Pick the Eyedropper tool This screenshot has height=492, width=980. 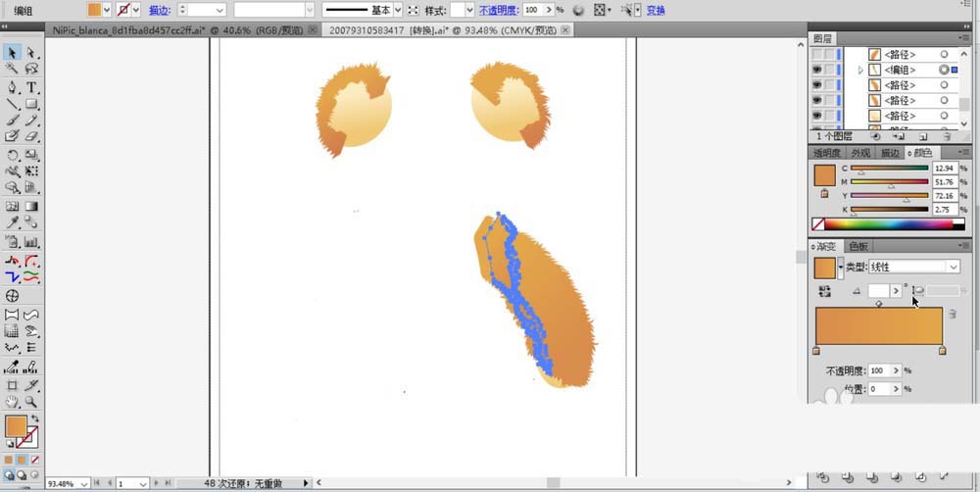pyautogui.click(x=13, y=222)
